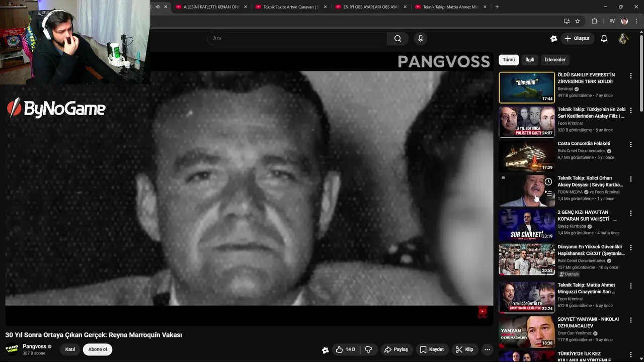644x362 pixels.
Task: Open Costa Concordia Felaketi thumbnail
Action: 527,156
